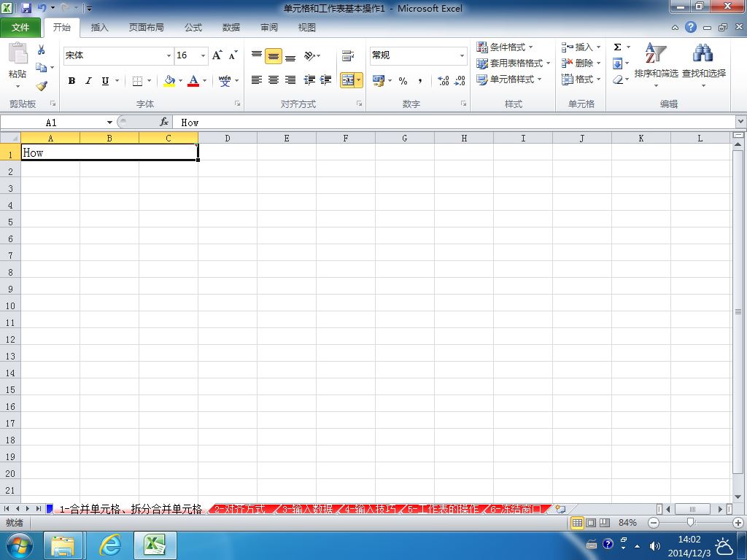
Task: Toggle align text left
Action: click(256, 80)
